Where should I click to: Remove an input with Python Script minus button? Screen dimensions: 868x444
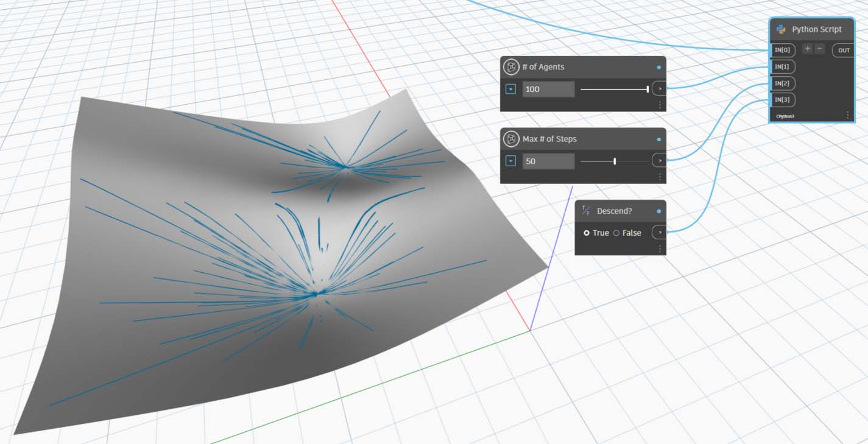(819, 49)
